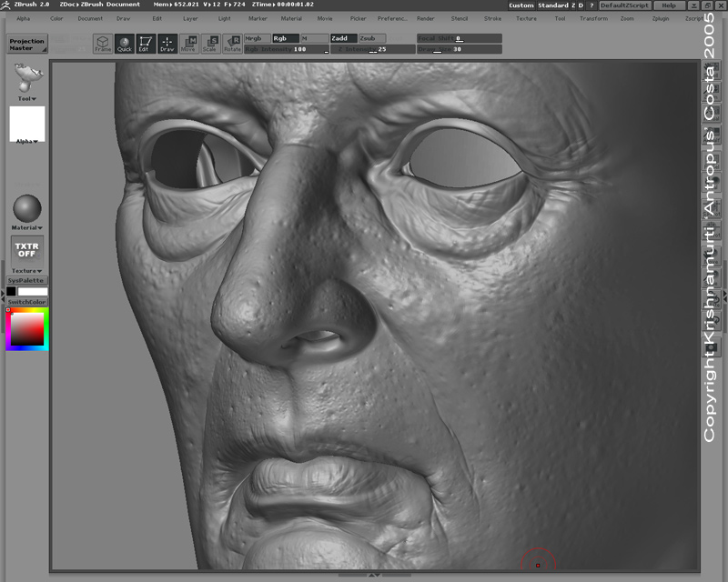728x582 pixels.
Task: Click the Help button
Action: (669, 5)
